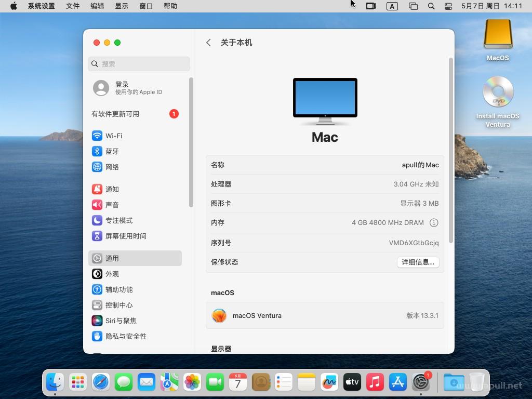532x399 pixels.
Task: Open the 帮助 menu
Action: (x=170, y=6)
